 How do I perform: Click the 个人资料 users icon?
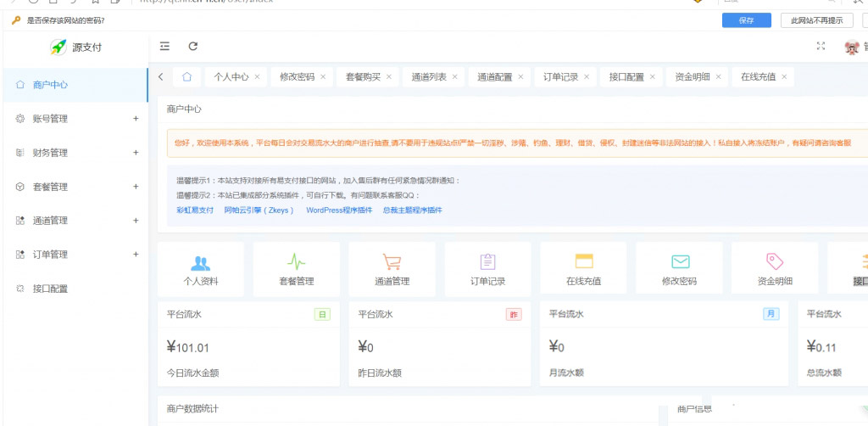click(x=201, y=262)
